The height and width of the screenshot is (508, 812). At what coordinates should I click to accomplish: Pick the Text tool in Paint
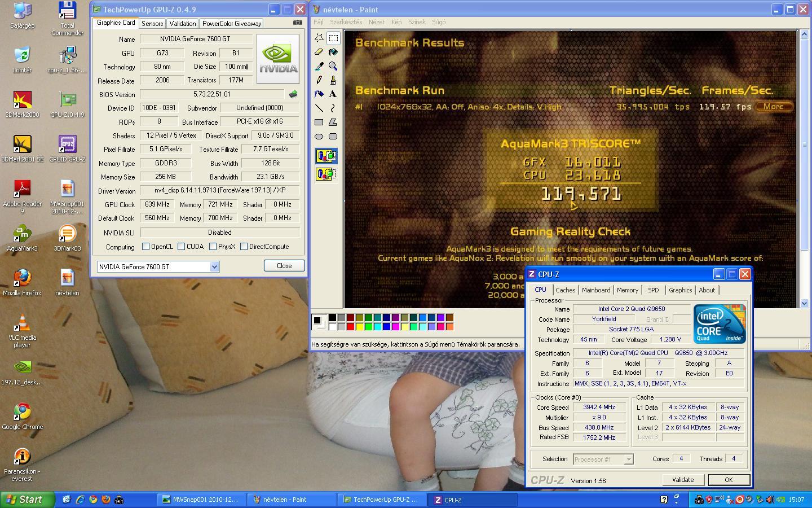click(x=333, y=94)
